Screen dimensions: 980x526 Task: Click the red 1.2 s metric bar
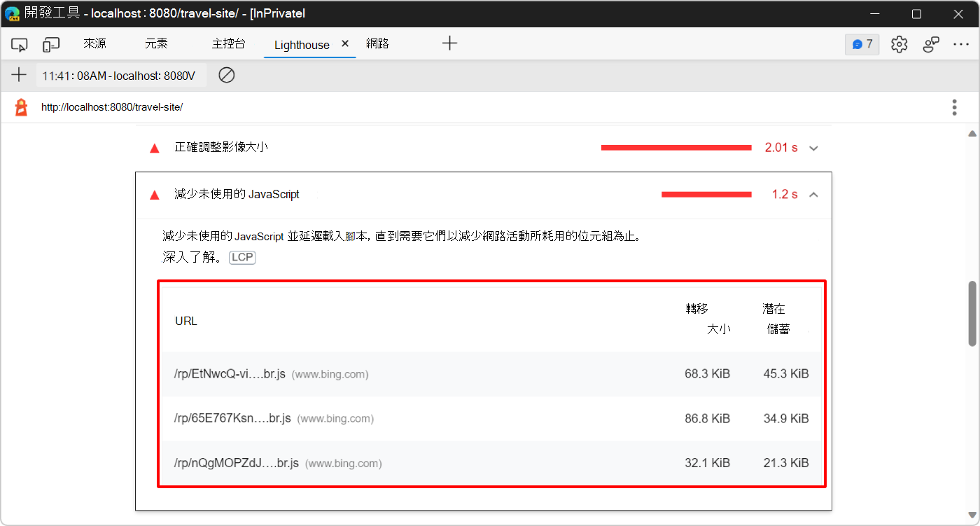706,195
